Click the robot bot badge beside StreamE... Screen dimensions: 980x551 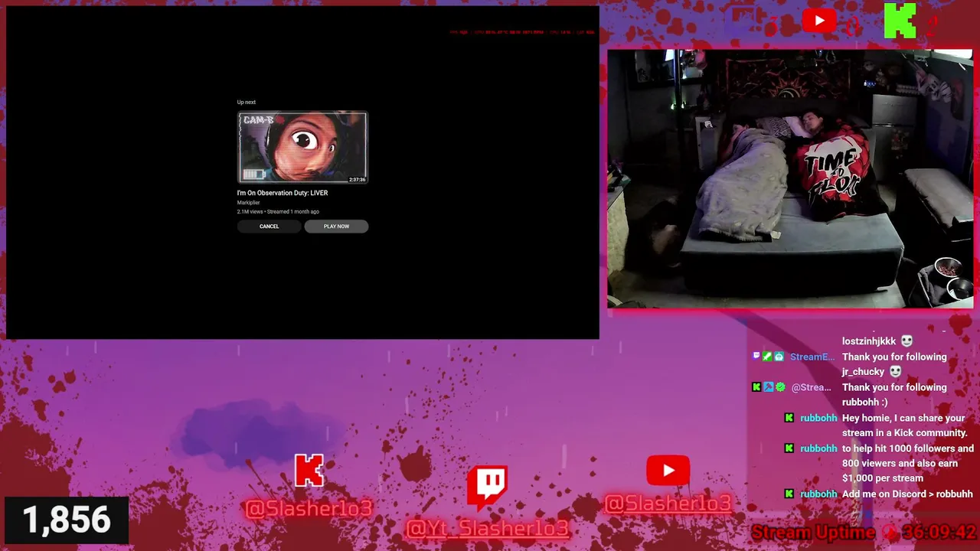click(779, 357)
